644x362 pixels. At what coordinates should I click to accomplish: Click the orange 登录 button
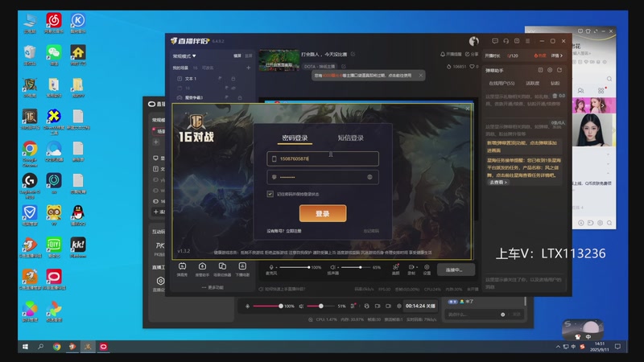(x=323, y=213)
